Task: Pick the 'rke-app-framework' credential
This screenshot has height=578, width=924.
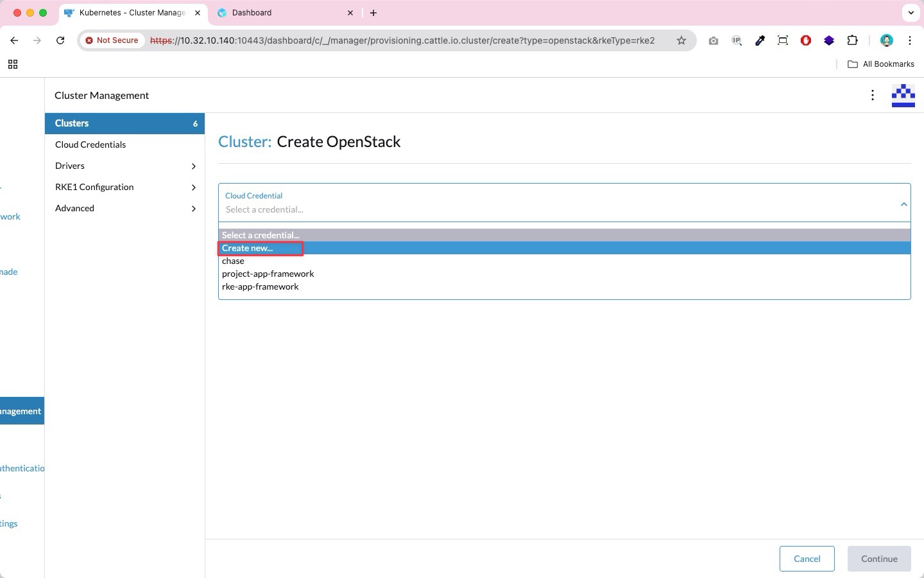Action: click(564, 286)
